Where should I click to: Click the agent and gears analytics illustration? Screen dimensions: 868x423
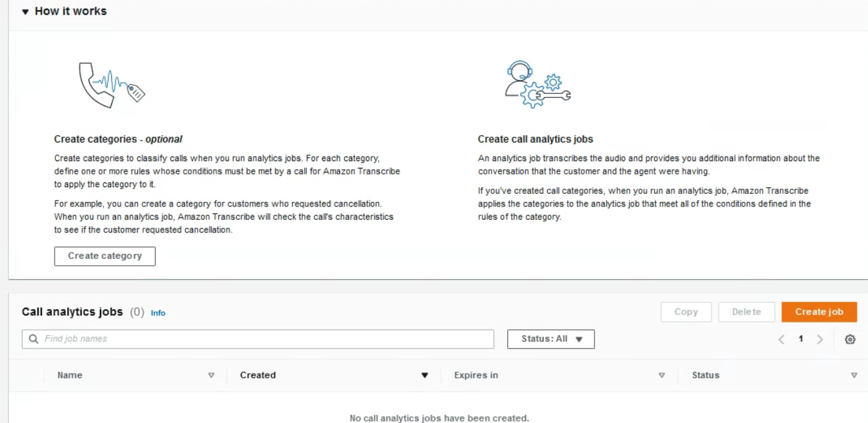click(537, 85)
